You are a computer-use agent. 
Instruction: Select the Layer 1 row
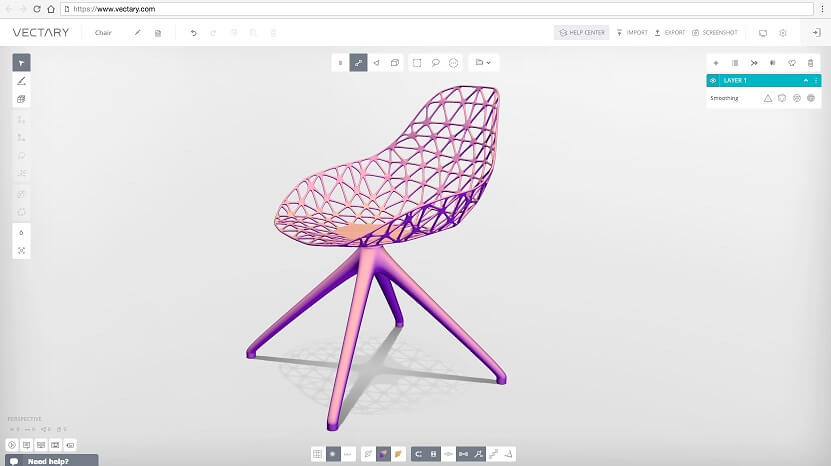pyautogui.click(x=764, y=81)
